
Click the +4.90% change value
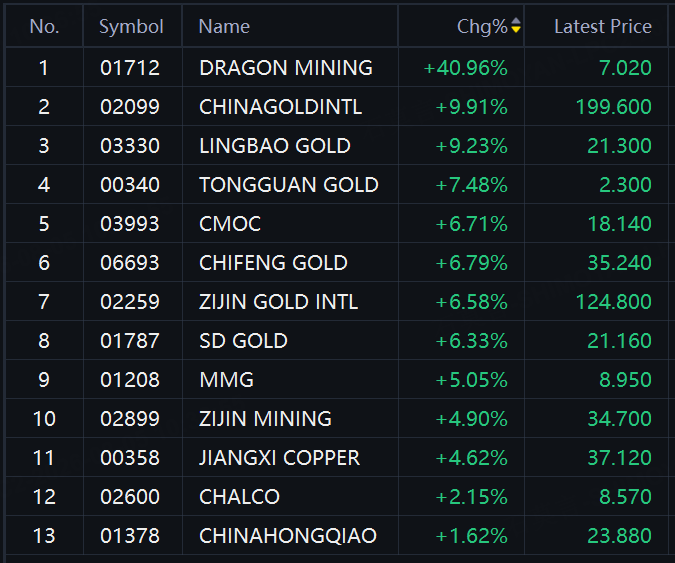click(x=471, y=419)
